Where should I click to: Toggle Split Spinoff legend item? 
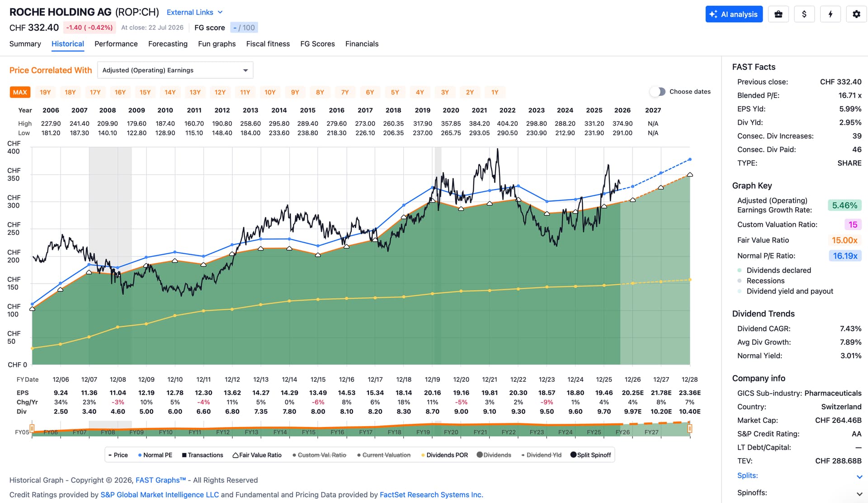(x=591, y=455)
